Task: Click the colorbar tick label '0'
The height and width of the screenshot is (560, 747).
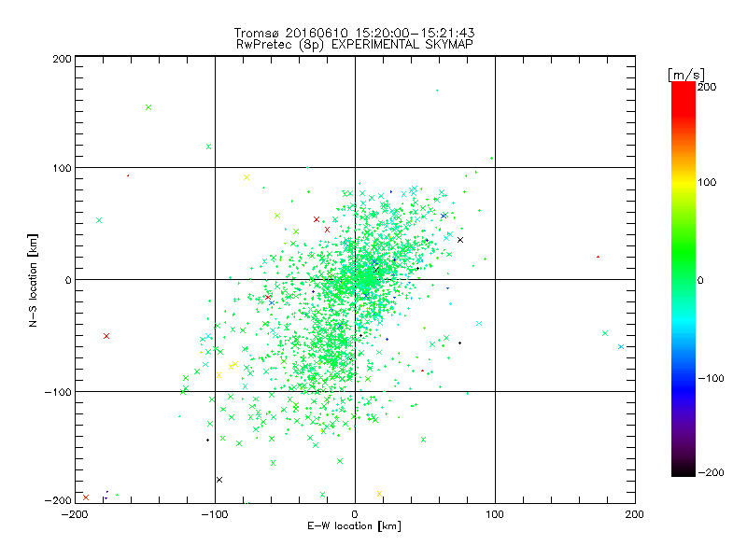Action: click(x=700, y=280)
